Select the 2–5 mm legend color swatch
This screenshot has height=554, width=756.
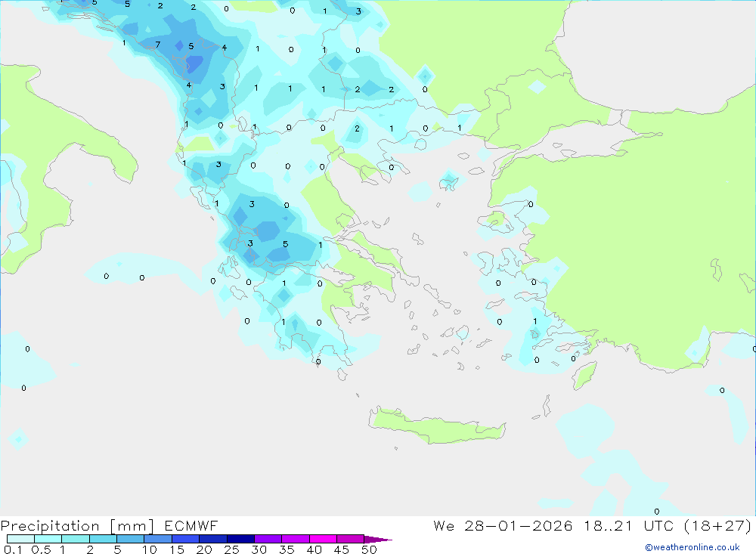(x=103, y=539)
